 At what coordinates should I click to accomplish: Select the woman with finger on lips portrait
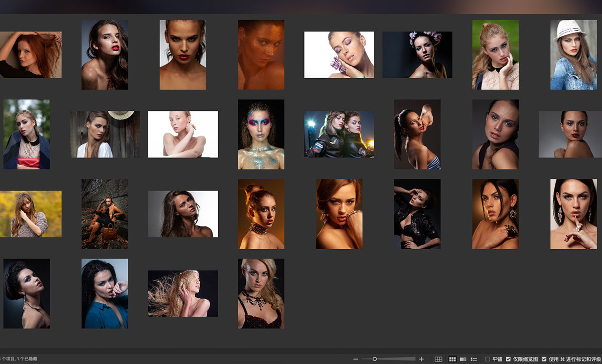click(x=573, y=214)
